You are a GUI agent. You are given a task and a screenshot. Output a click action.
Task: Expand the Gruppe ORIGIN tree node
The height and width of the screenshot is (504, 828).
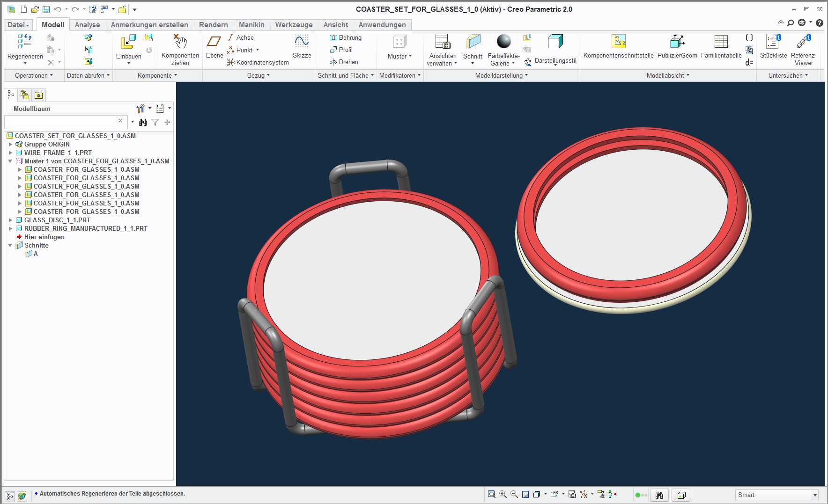coord(10,144)
